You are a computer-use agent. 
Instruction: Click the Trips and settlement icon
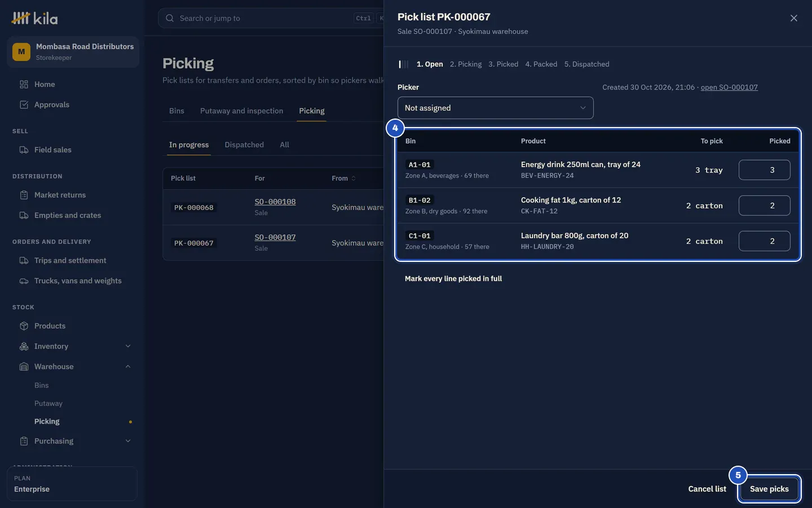24,260
